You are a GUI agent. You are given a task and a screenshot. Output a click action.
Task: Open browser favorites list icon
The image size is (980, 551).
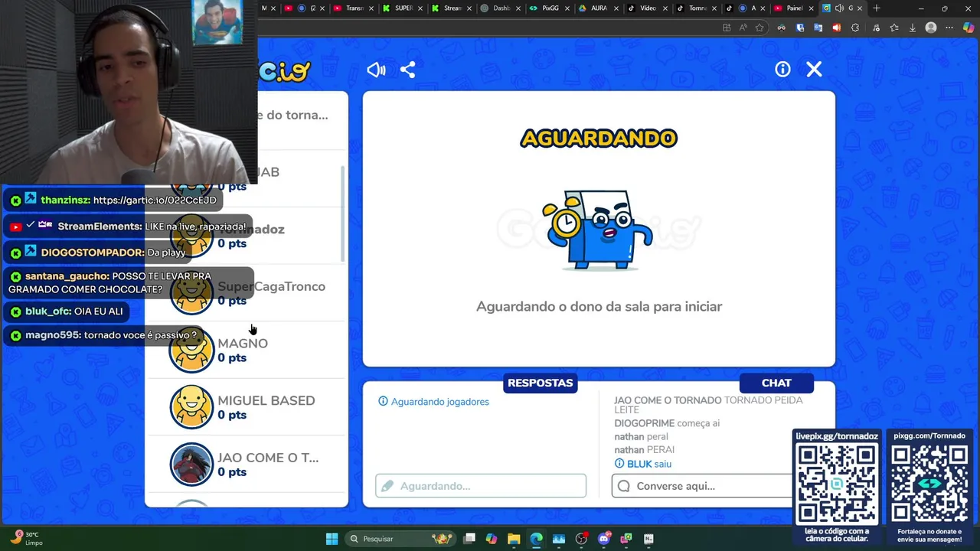(x=893, y=28)
